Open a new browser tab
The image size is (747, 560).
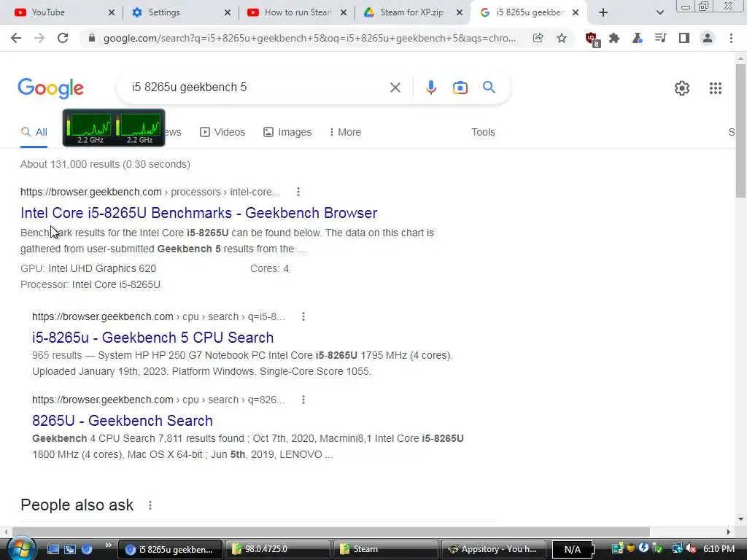(603, 12)
